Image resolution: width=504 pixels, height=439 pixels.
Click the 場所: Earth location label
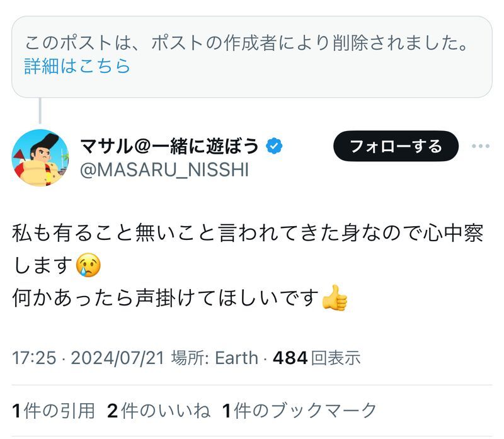click(x=215, y=358)
